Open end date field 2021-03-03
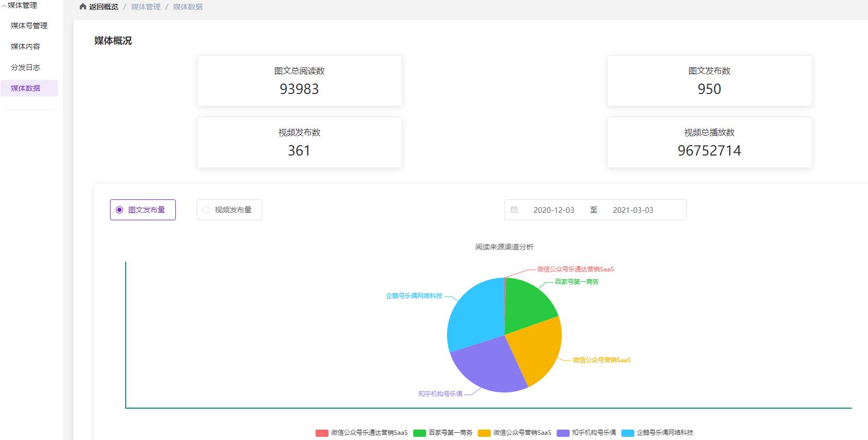868x440 pixels. coord(633,210)
